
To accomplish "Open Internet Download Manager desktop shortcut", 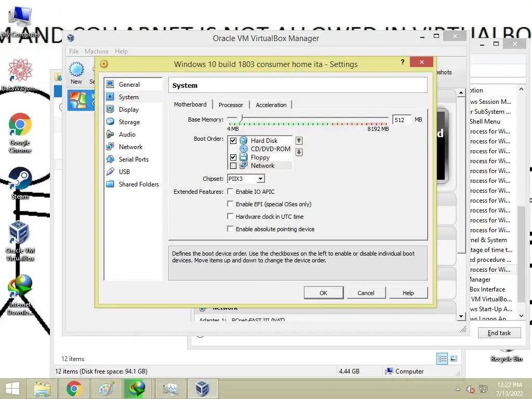I will 20,295.
